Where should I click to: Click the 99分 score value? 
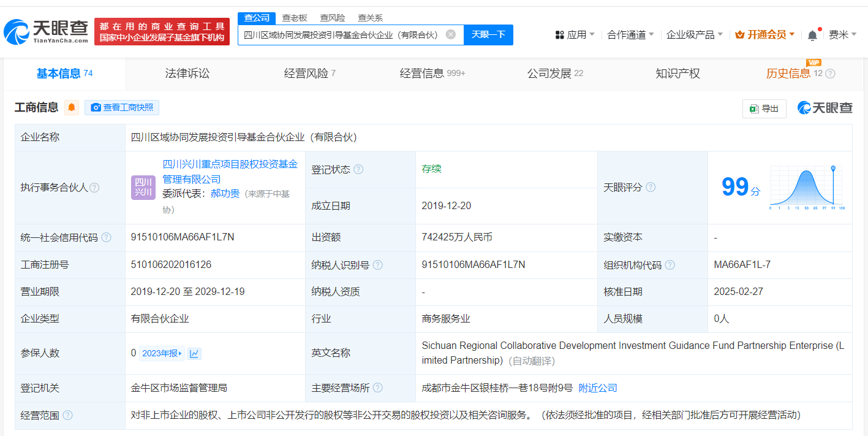(x=741, y=187)
